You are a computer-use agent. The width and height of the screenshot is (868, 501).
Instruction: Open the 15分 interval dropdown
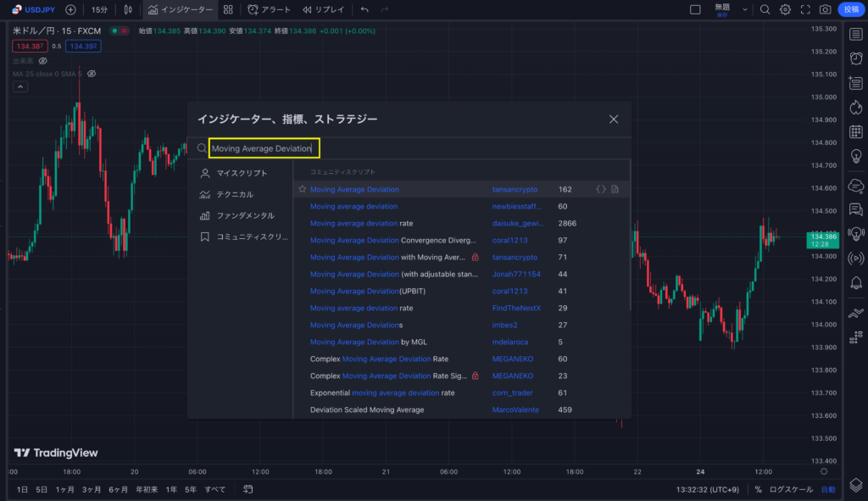(x=100, y=9)
